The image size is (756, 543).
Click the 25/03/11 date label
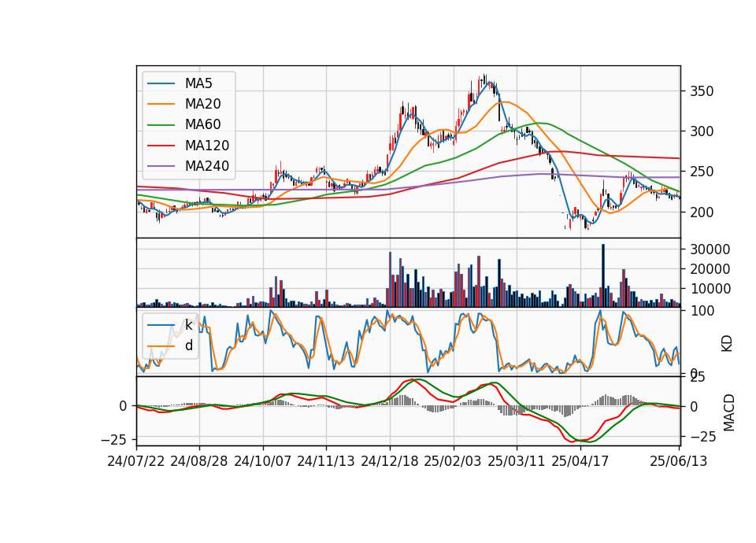coord(517,461)
